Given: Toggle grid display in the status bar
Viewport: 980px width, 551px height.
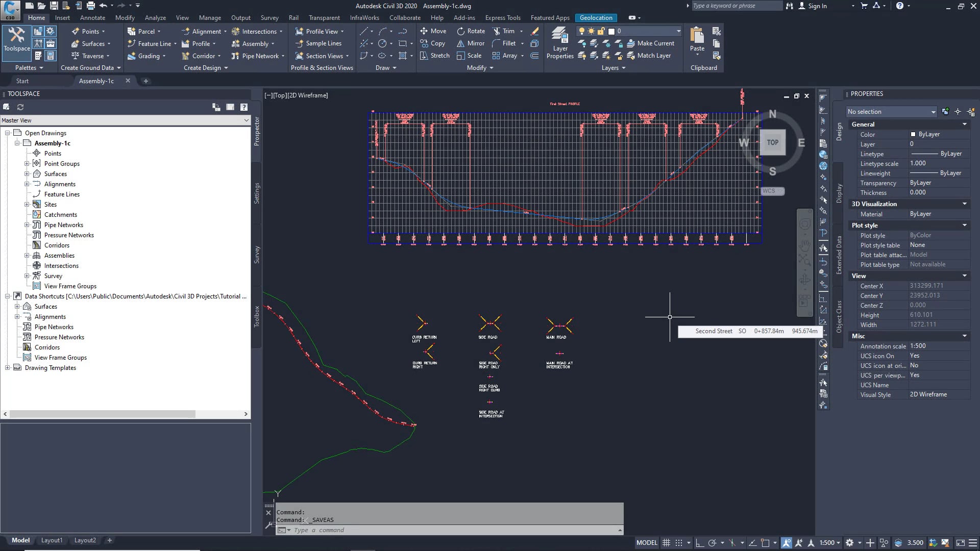Looking at the screenshot, I should coord(666,542).
